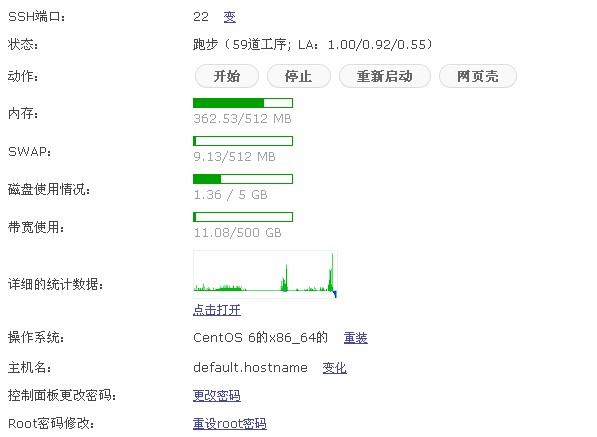Click the 变化 link beside default.hostname
Viewport: 597px width, 437px height.
(x=334, y=368)
